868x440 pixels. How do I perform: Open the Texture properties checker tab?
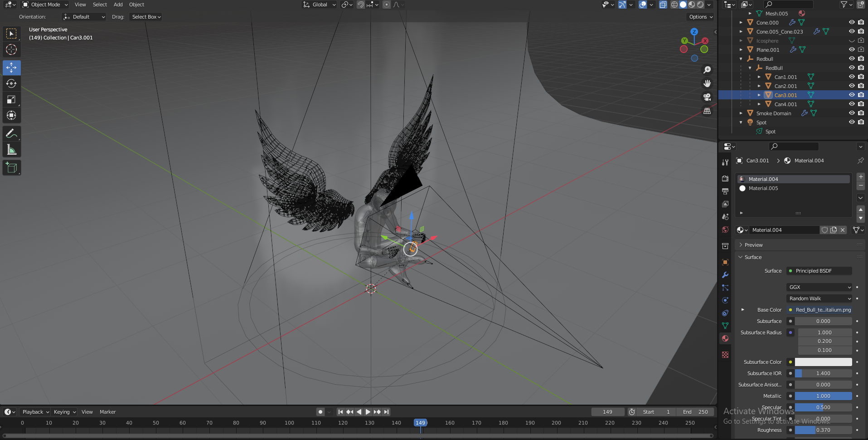click(725, 355)
